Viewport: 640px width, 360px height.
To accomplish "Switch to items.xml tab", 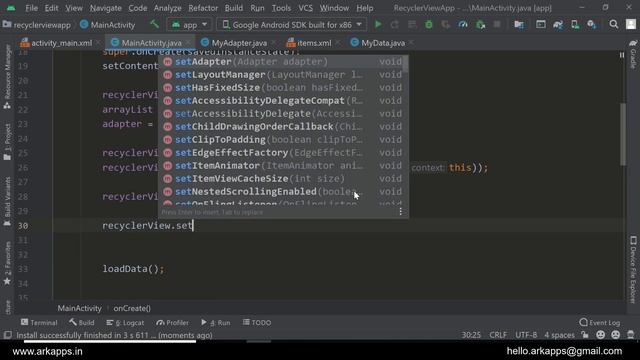I will click(314, 43).
